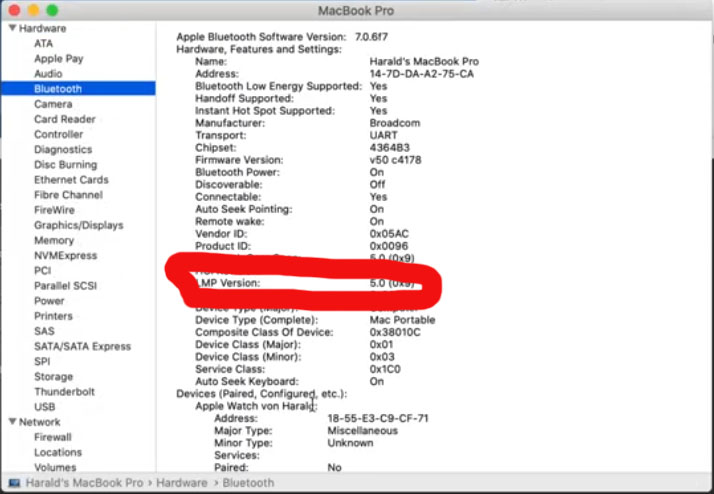This screenshot has height=494, width=714.
Task: Click the yellow minimize window button
Action: tap(33, 10)
